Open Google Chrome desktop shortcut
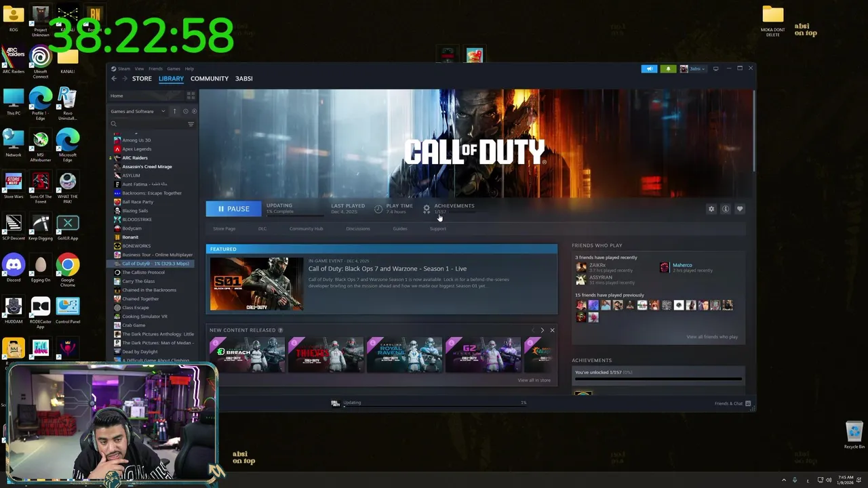868x488 pixels. point(67,270)
